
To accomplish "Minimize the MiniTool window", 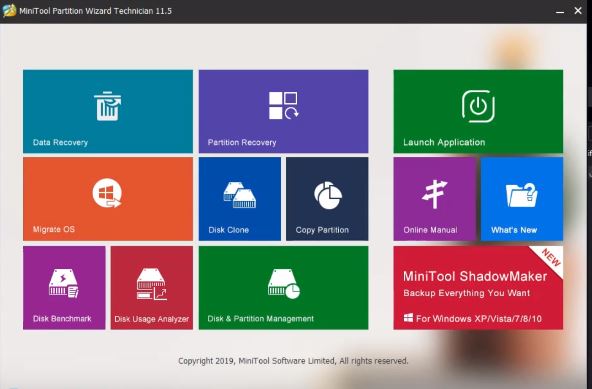I will point(560,11).
